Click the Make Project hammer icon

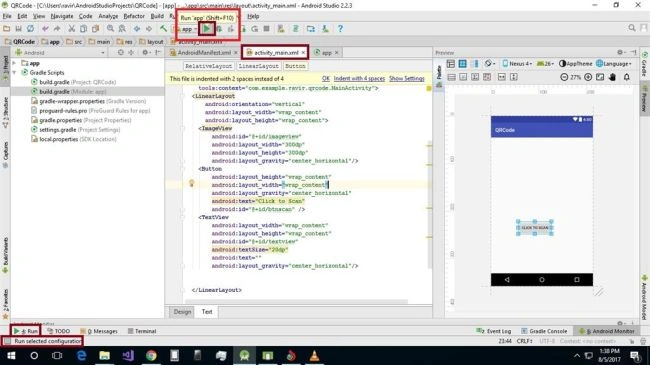click(163, 29)
